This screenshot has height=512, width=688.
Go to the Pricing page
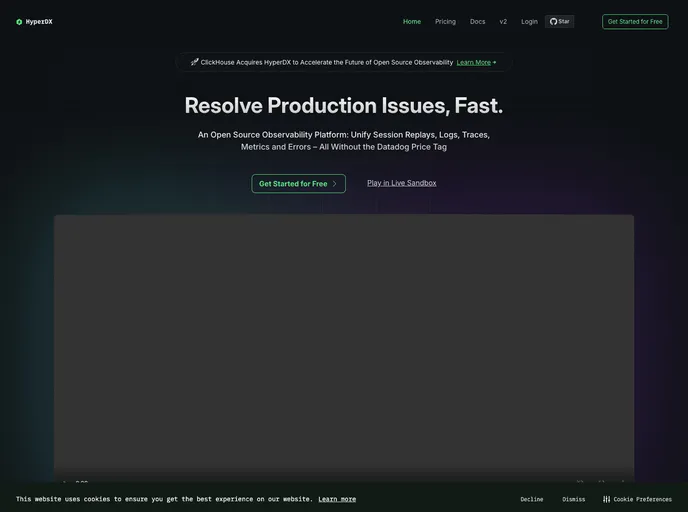445,21
